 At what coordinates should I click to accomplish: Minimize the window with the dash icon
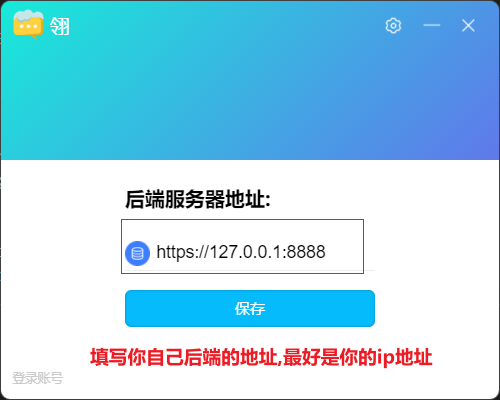click(x=432, y=25)
